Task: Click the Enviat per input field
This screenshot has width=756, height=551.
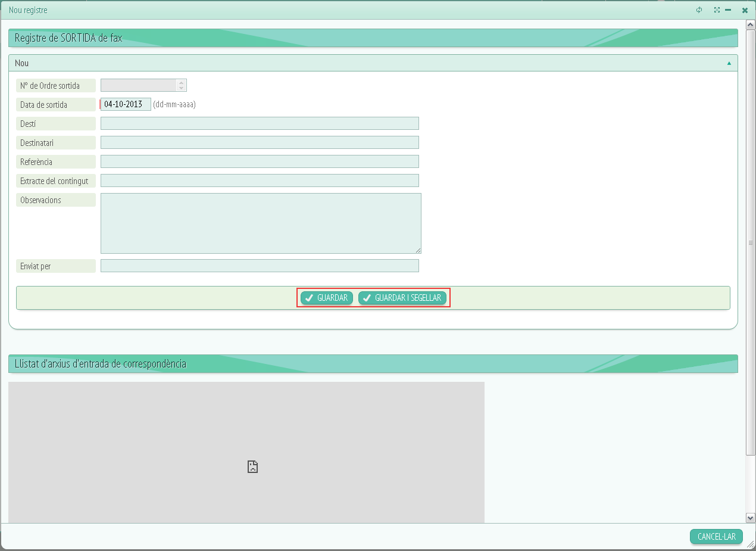Action: pyautogui.click(x=260, y=266)
